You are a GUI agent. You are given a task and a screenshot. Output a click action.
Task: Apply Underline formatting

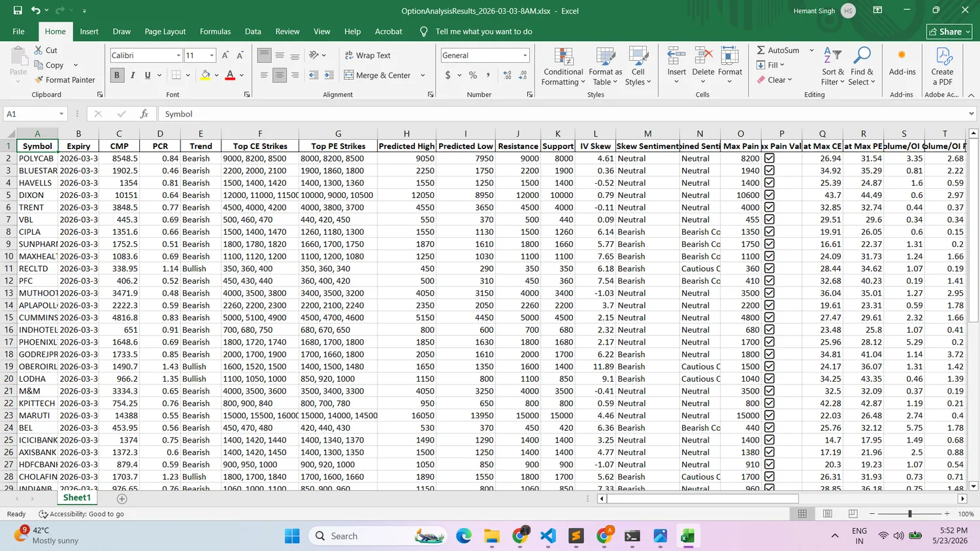point(148,75)
